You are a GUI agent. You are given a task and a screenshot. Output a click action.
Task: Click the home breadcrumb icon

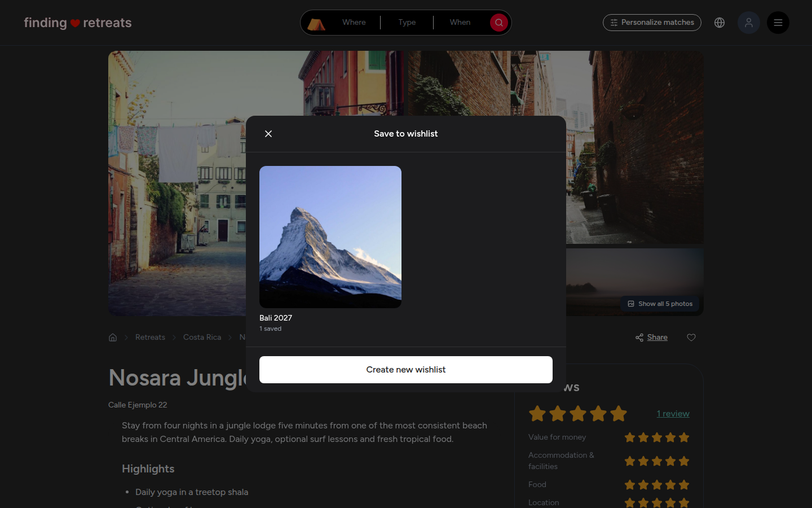pos(113,338)
